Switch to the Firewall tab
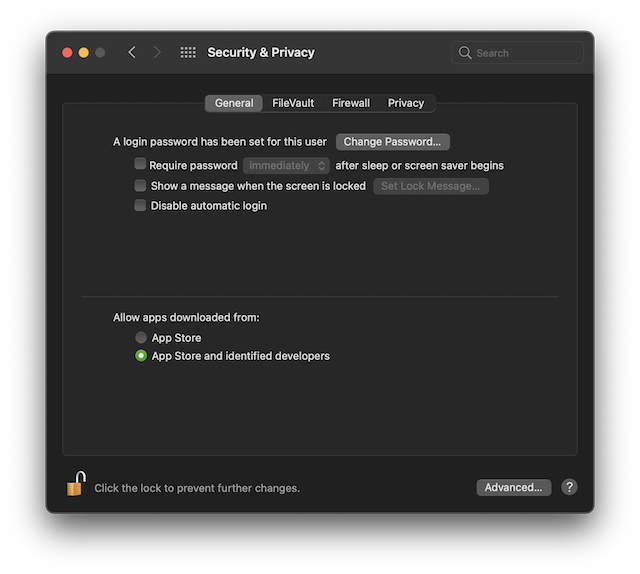Image resolution: width=640 pixels, height=574 pixels. [351, 103]
